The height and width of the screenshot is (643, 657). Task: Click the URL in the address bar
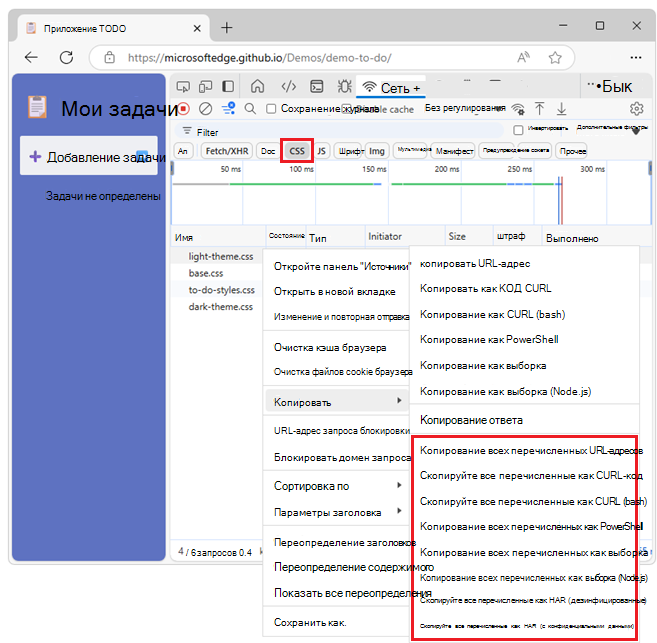tap(259, 57)
